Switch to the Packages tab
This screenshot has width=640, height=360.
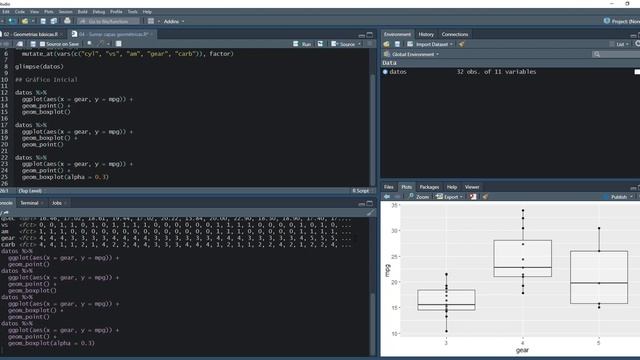pos(429,187)
